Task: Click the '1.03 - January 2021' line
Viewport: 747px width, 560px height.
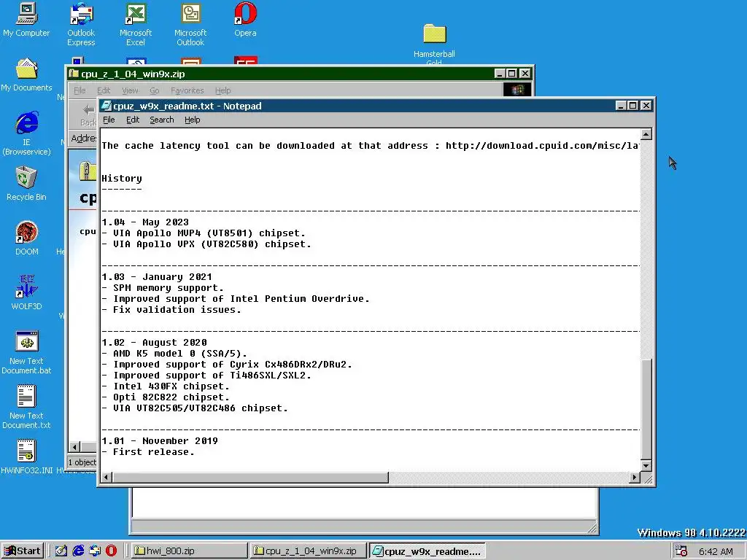Action: (157, 277)
